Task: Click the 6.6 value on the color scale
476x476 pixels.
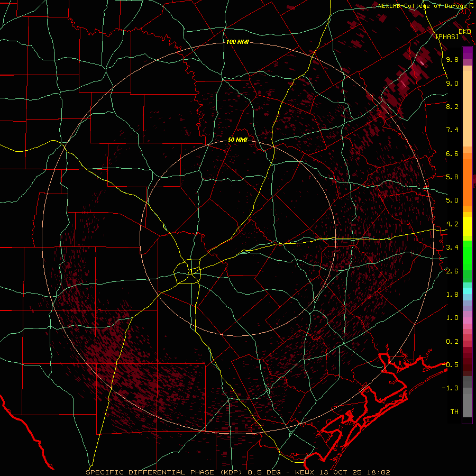Action: (452, 153)
